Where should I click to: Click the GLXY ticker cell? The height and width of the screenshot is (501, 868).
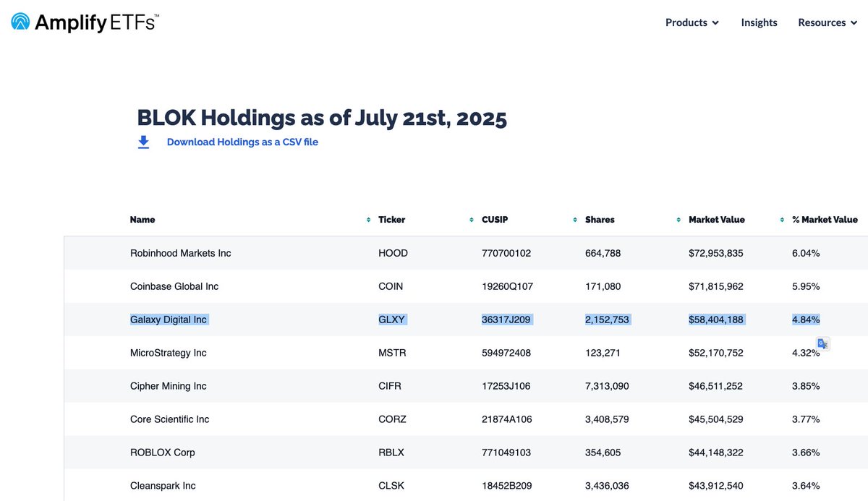pyautogui.click(x=392, y=320)
